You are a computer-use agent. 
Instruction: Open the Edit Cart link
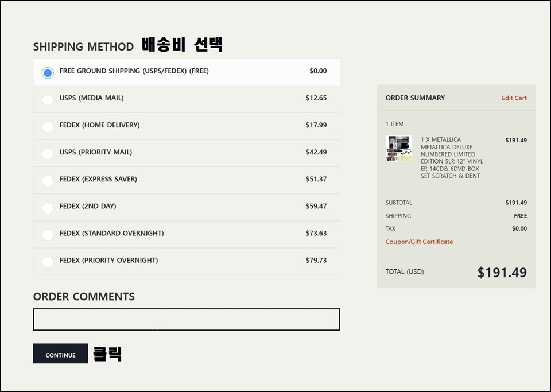(x=514, y=98)
